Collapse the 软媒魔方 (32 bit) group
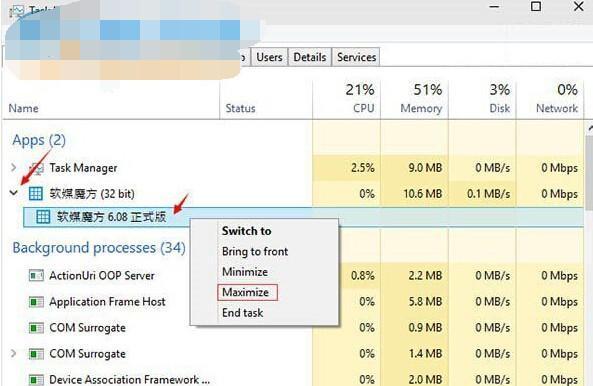The image size is (593, 386). click(14, 193)
